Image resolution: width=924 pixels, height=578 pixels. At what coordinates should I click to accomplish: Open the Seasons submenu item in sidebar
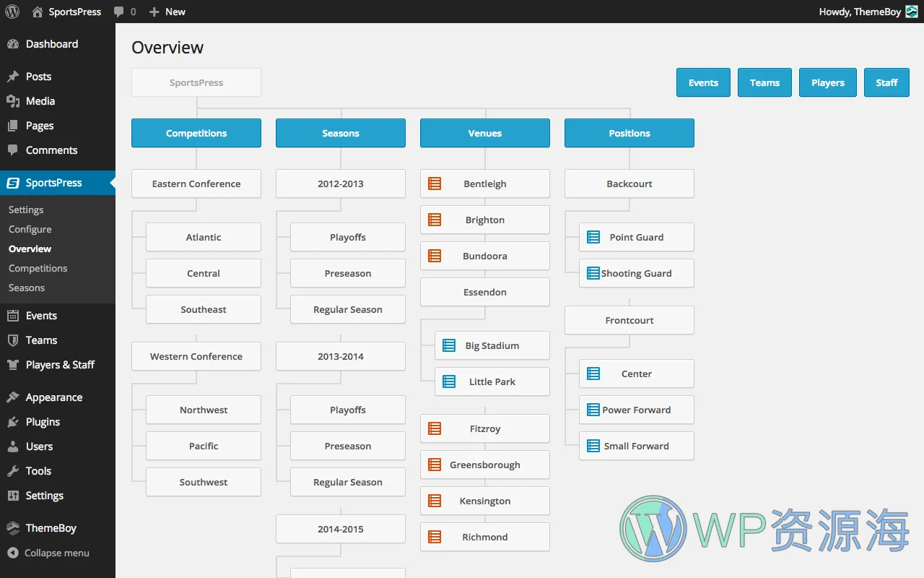click(27, 288)
